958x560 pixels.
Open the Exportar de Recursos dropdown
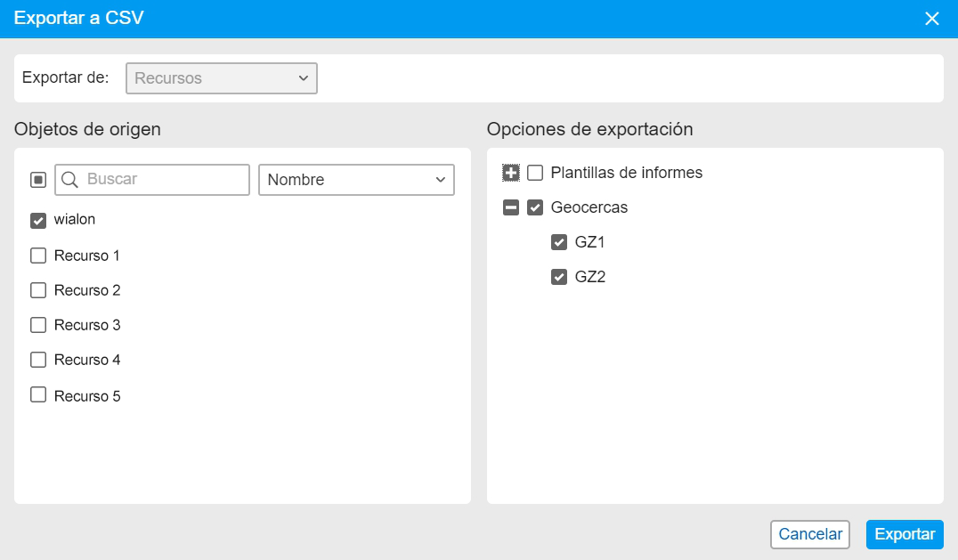[x=222, y=78]
